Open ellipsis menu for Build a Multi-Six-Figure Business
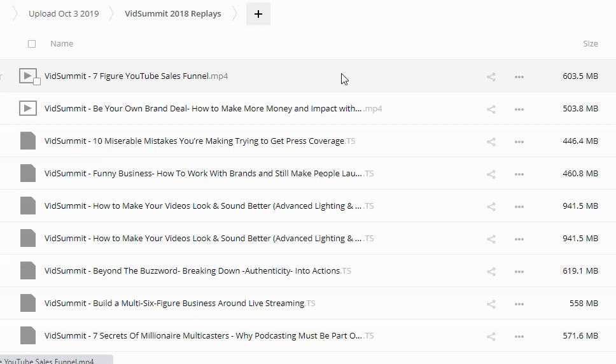Image resolution: width=616 pixels, height=364 pixels. (519, 304)
